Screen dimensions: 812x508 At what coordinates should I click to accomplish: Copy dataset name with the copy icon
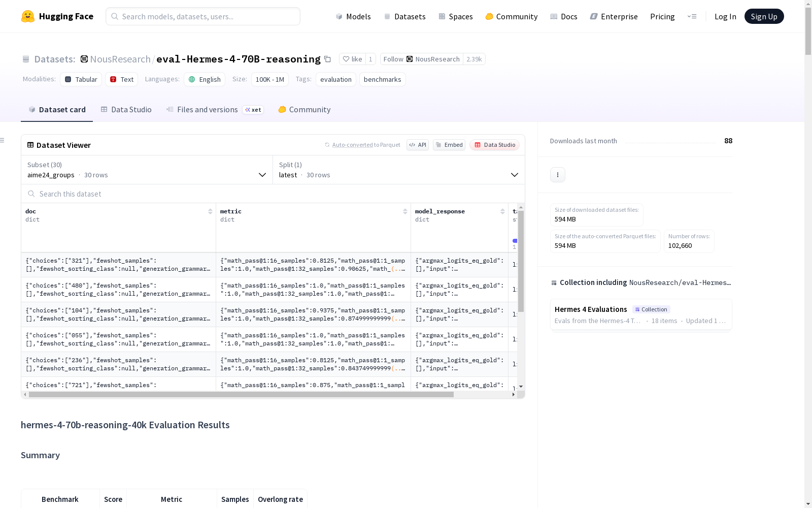click(328, 59)
